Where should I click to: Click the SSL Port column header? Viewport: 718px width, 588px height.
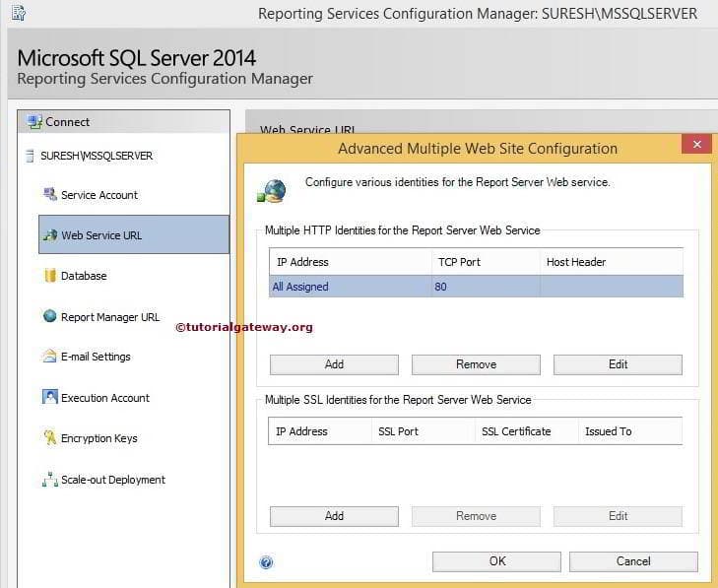coord(424,431)
